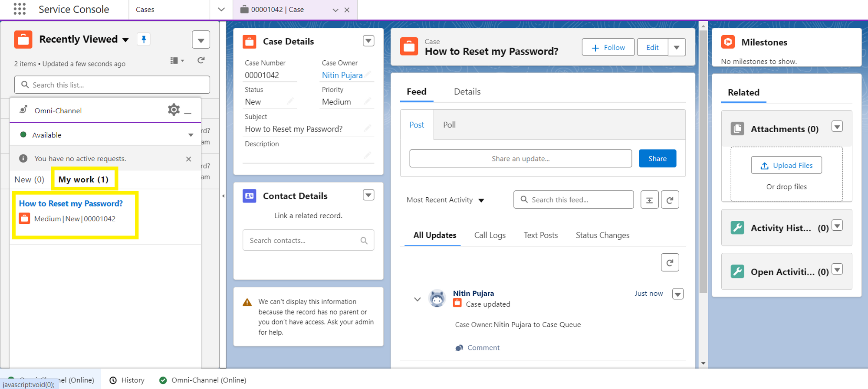Open display-as table options dropdown
This screenshot has width=868, height=389.
coord(177,61)
